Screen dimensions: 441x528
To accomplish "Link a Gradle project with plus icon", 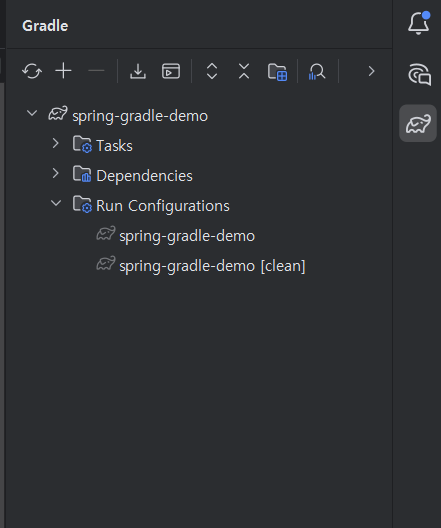I will tap(63, 71).
